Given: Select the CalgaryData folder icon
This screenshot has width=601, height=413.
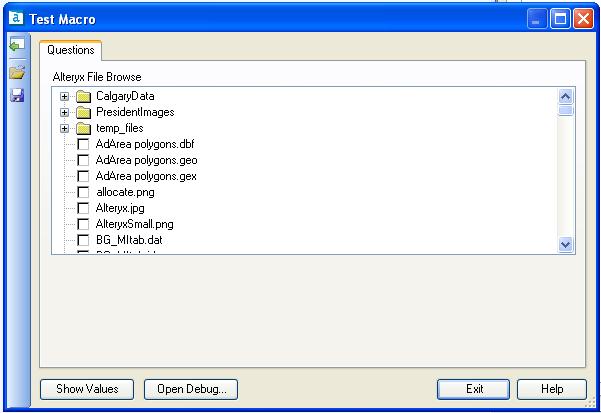Looking at the screenshot, I should 83,97.
